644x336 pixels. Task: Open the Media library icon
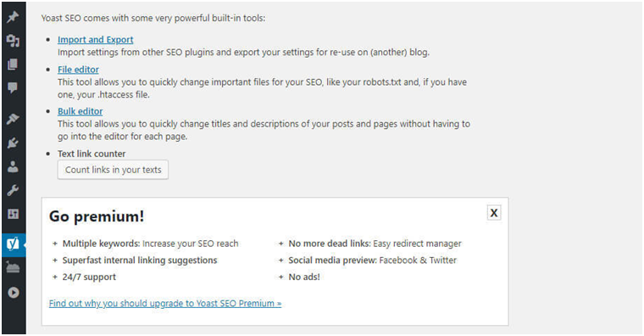coord(13,41)
